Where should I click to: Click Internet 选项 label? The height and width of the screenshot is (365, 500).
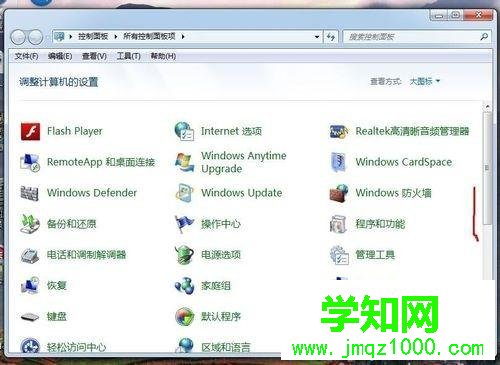[x=231, y=131]
